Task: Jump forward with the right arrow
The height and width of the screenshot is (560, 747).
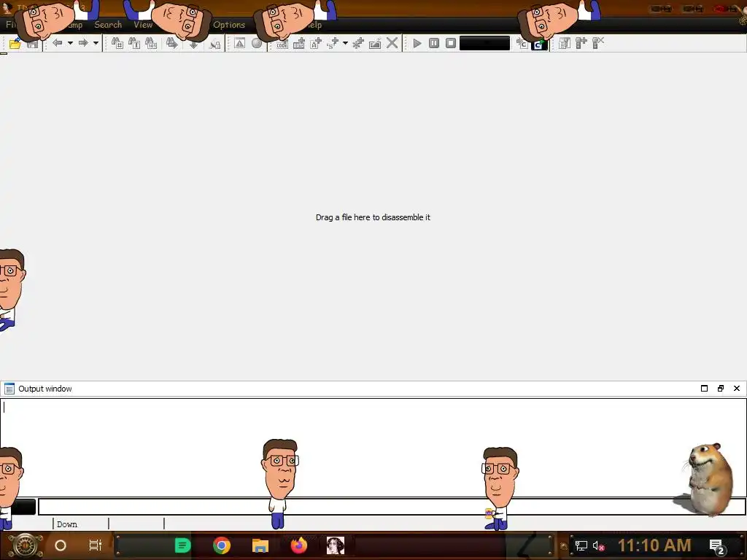Action: [83, 43]
